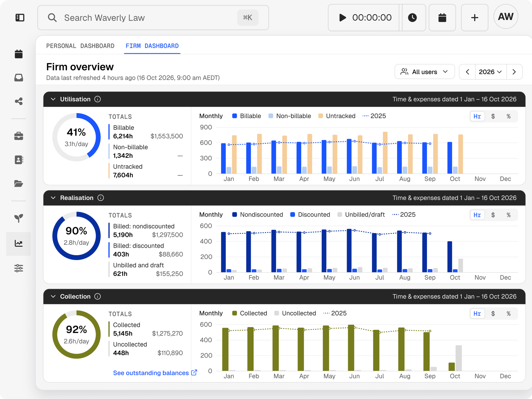Click the Search Waverly Law field
The width and height of the screenshot is (532, 399).
[153, 18]
